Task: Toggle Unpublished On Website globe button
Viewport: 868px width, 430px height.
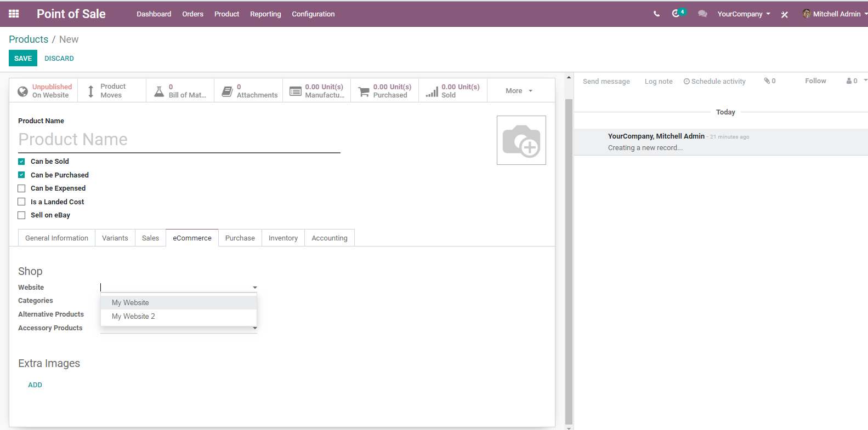Action: click(x=43, y=91)
